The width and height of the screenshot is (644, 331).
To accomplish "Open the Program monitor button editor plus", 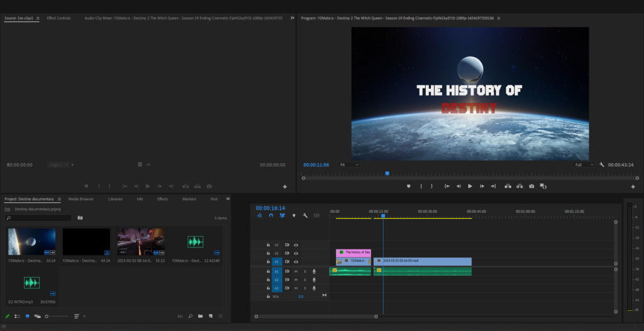I will click(x=633, y=187).
